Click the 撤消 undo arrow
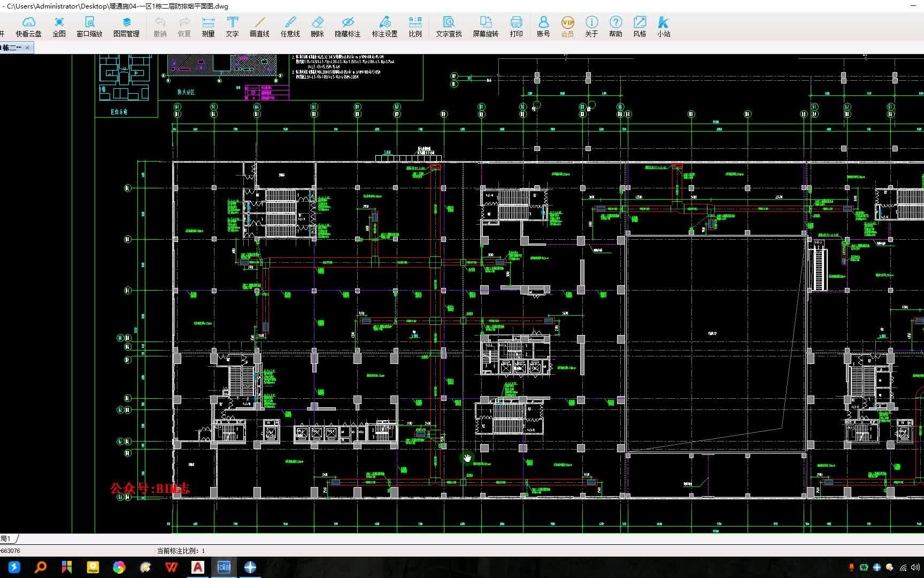924x578 pixels. pyautogui.click(x=160, y=26)
